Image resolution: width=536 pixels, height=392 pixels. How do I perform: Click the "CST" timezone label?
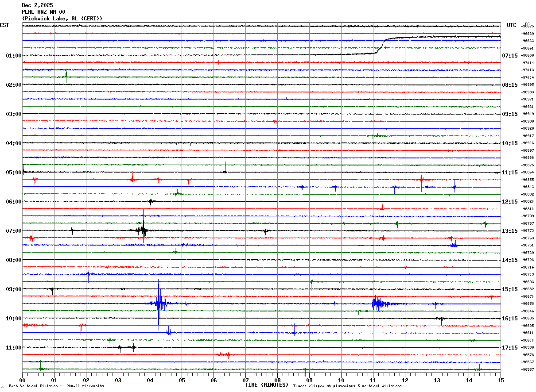point(4,25)
